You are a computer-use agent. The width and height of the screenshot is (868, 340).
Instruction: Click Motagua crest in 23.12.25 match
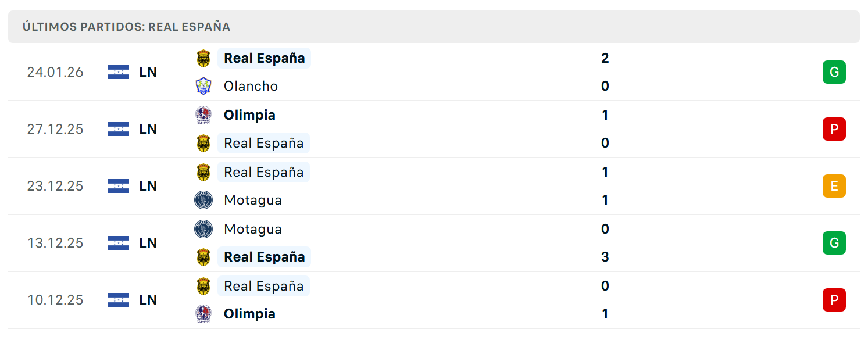[203, 200]
